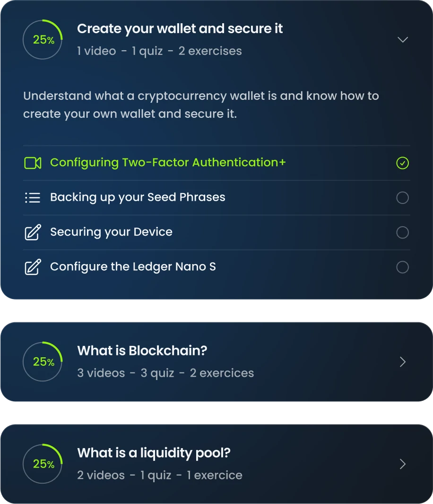Check the completion circle for Configure the Ledger Nano S
The height and width of the screenshot is (504, 433).
[x=402, y=267]
